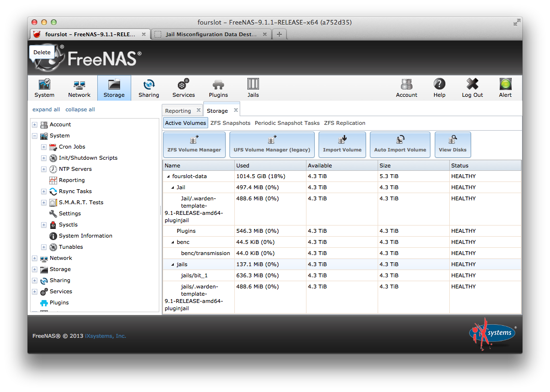Collapse the fourslot-data volume row
Viewport: 550px width, 392px height.
(x=168, y=176)
